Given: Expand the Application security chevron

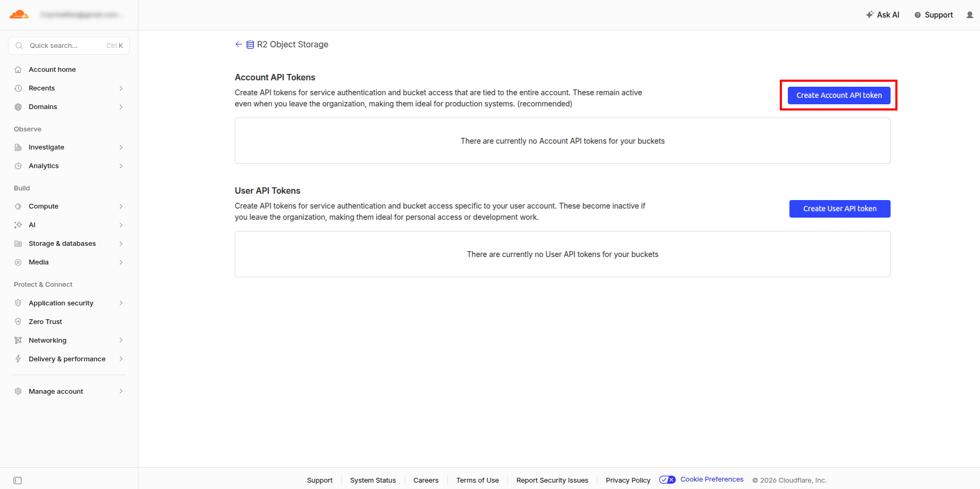Looking at the screenshot, I should click(x=121, y=303).
